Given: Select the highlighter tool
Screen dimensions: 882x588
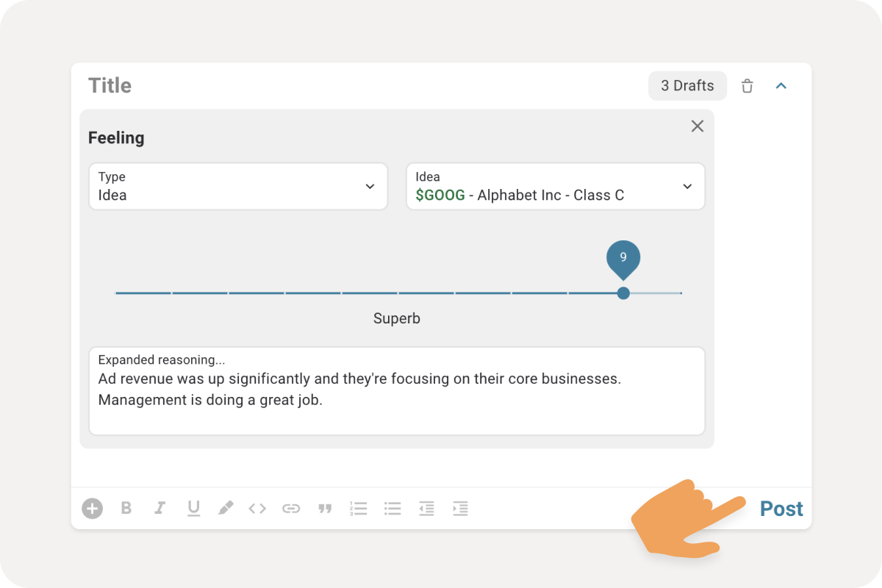Looking at the screenshot, I should (226, 508).
